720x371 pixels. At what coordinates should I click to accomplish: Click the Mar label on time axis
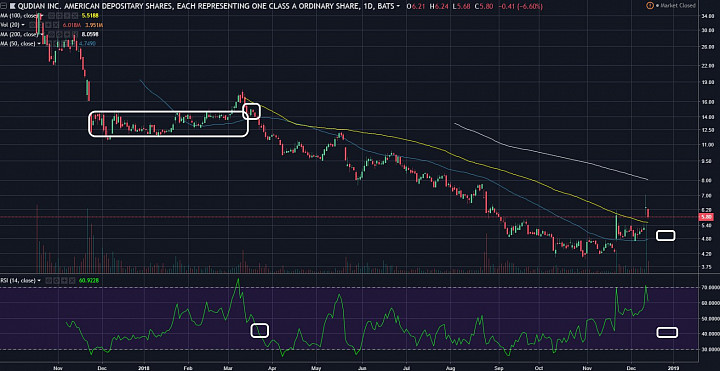(229, 368)
